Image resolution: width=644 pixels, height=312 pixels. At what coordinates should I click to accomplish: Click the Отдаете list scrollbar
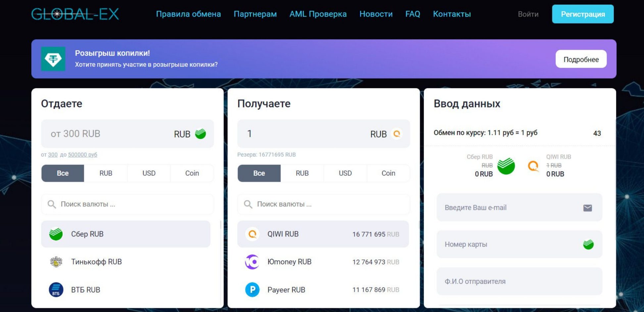[x=221, y=225]
